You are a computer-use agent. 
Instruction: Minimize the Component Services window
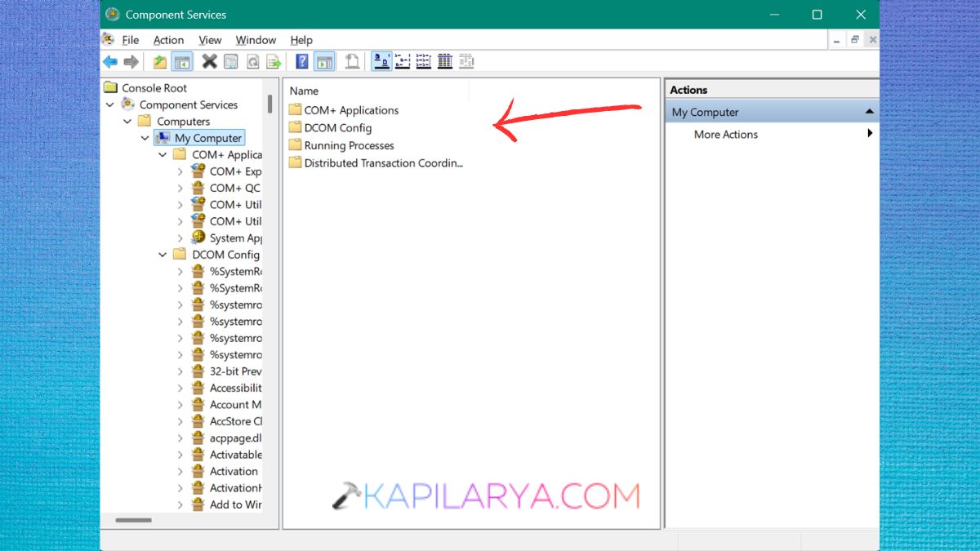774,15
